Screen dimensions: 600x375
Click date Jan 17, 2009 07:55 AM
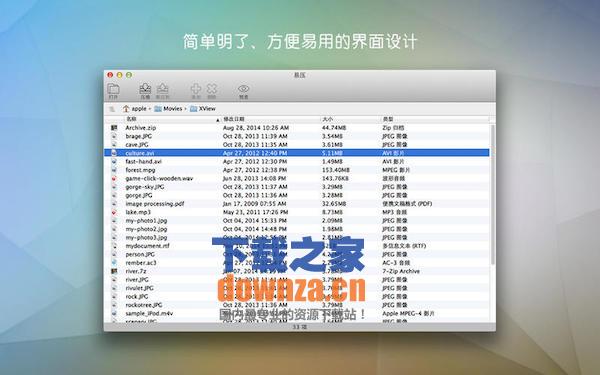(x=254, y=204)
